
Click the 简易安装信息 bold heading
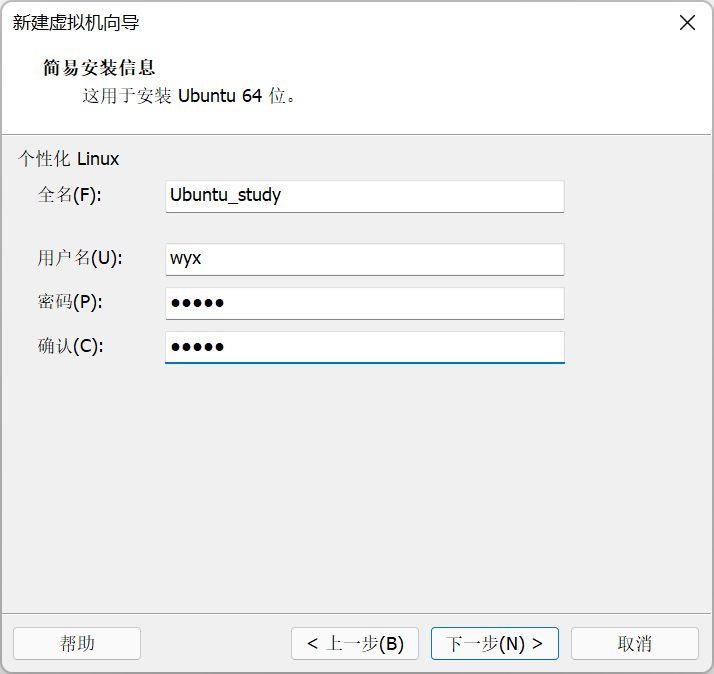99,68
